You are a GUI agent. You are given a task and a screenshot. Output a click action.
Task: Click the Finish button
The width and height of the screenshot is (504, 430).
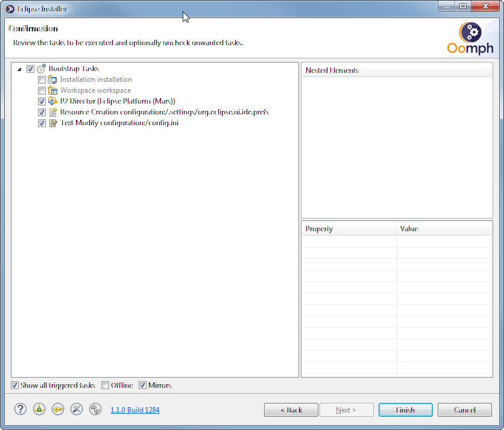(406, 410)
